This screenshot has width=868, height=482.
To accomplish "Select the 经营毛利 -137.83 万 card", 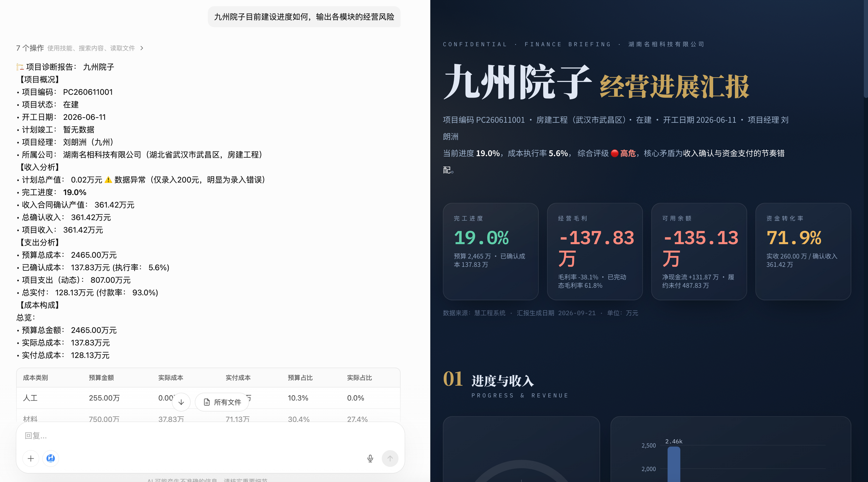I will 595,251.
